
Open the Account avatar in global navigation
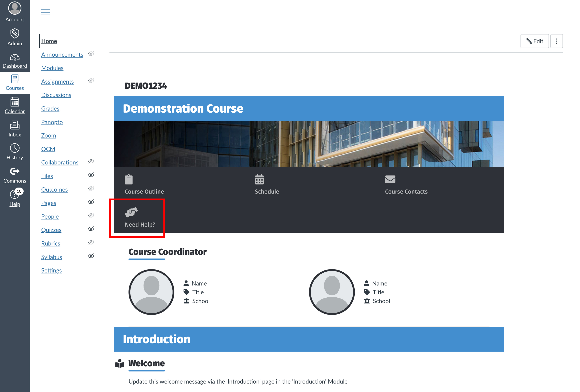point(15,8)
